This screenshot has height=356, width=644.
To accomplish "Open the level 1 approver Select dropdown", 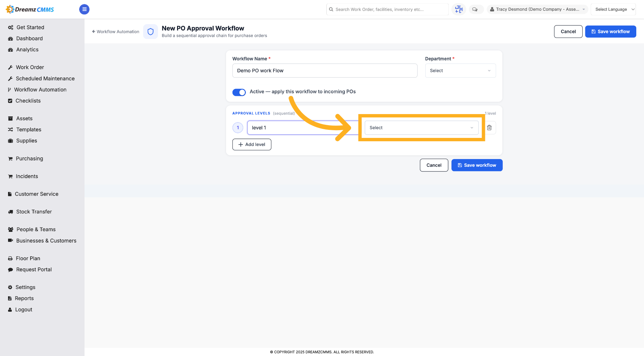I will (421, 128).
